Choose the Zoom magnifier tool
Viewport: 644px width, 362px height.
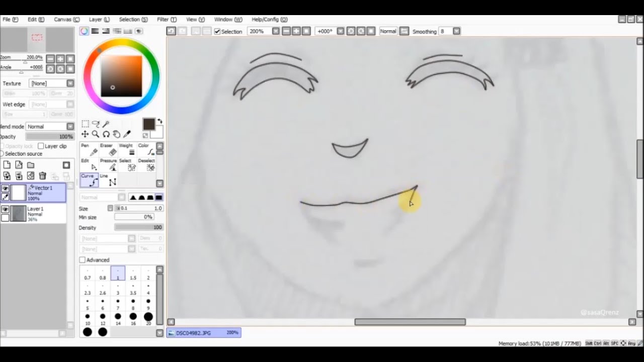tap(96, 134)
